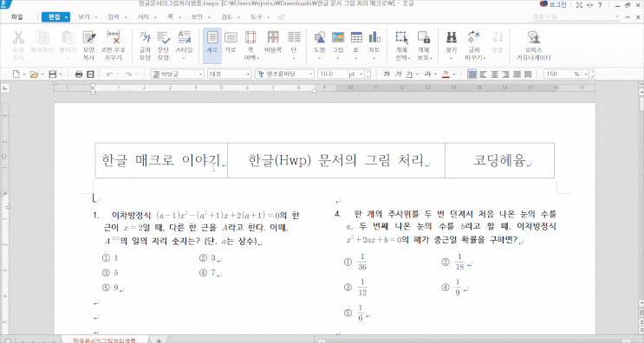This screenshot has height=343, width=644.
Task: Click the print preview icon
Action: 90,74
